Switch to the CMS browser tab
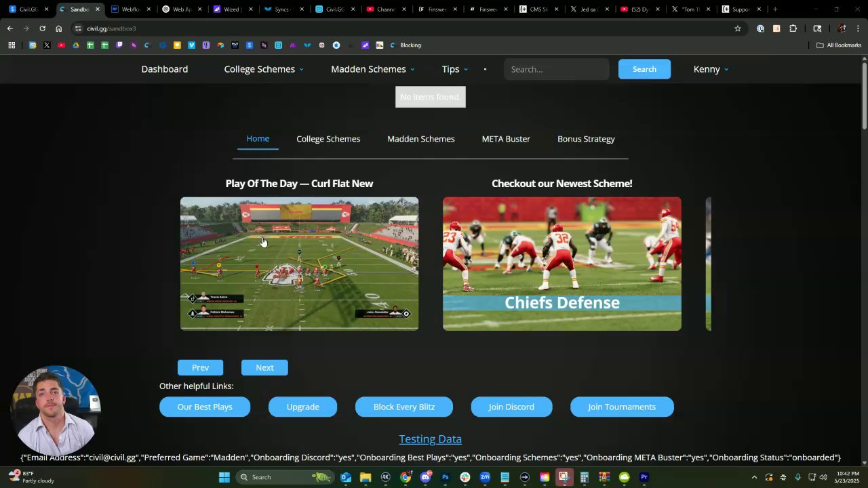The width and height of the screenshot is (868, 488). coord(538,9)
